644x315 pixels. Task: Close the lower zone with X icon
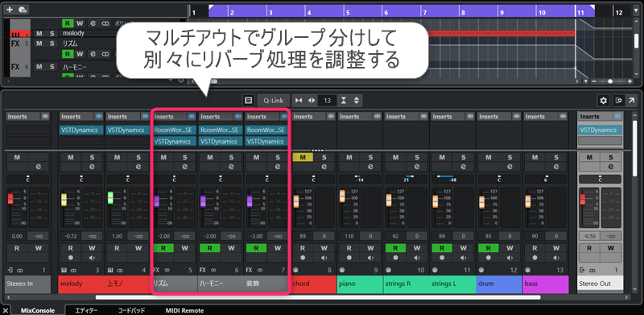6,310
